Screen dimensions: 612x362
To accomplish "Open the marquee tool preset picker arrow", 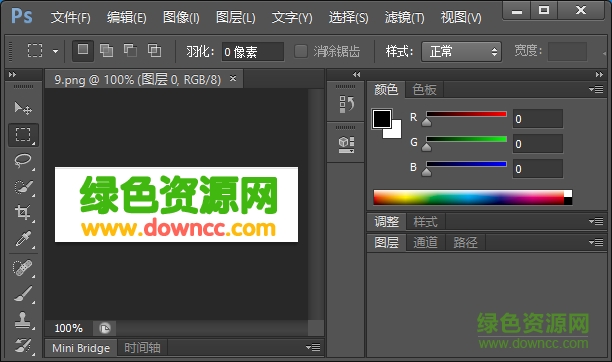I will tap(55, 51).
